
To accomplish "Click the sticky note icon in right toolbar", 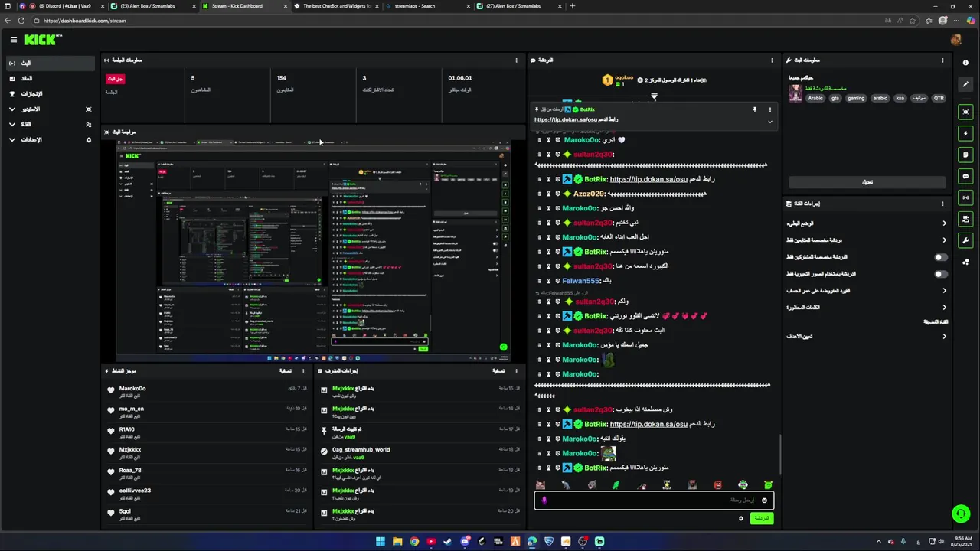I will 965,155.
